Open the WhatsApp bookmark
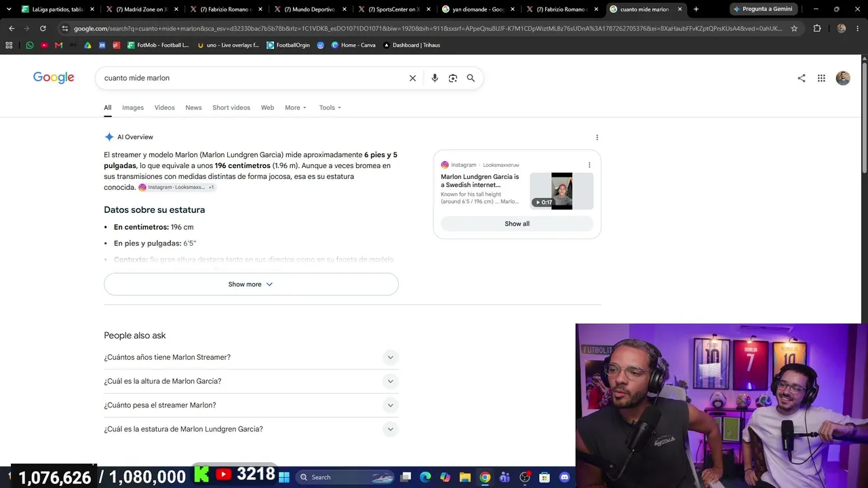 (29, 45)
